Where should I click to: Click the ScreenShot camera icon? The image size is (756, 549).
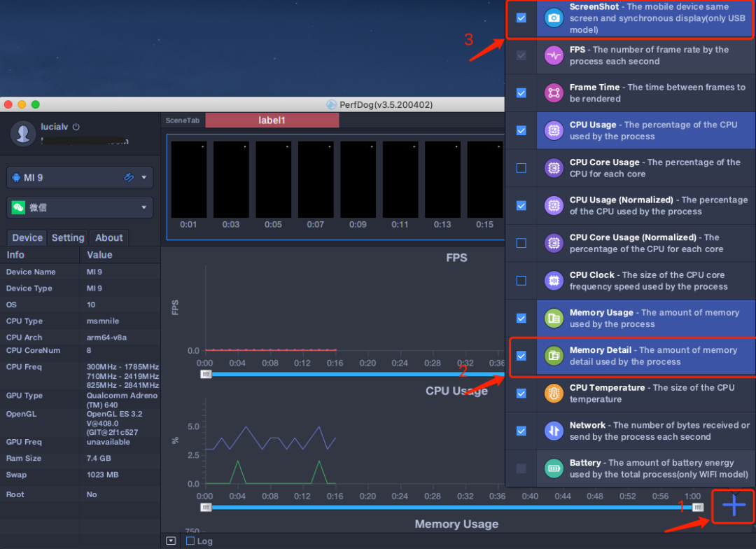pyautogui.click(x=554, y=18)
